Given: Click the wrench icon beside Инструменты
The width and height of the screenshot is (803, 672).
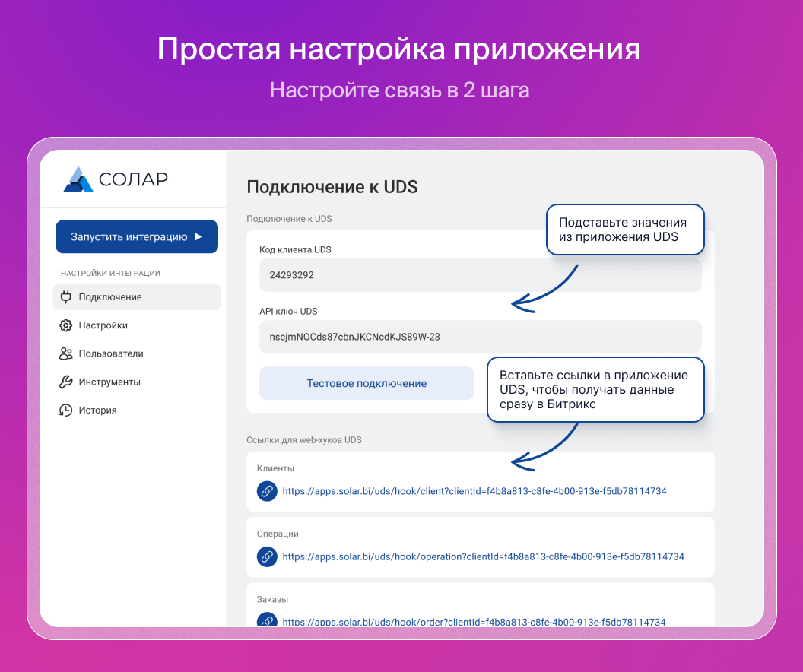Looking at the screenshot, I should (x=65, y=382).
